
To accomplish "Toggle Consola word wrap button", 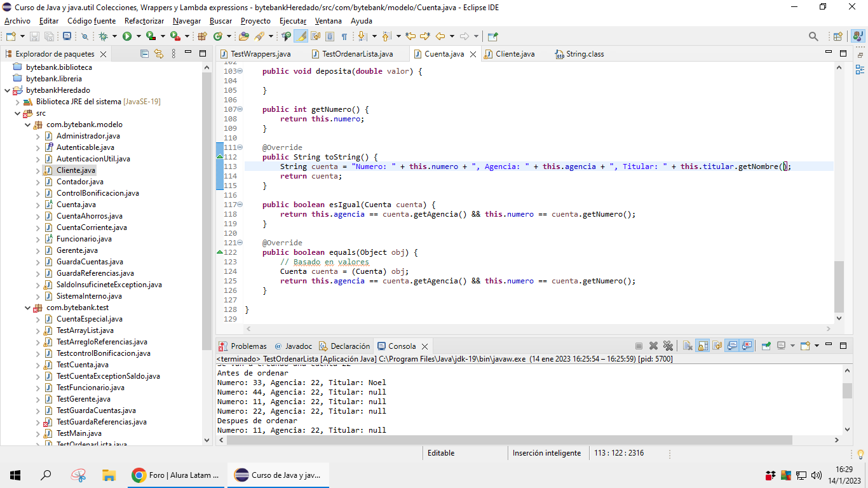I will pyautogui.click(x=717, y=346).
